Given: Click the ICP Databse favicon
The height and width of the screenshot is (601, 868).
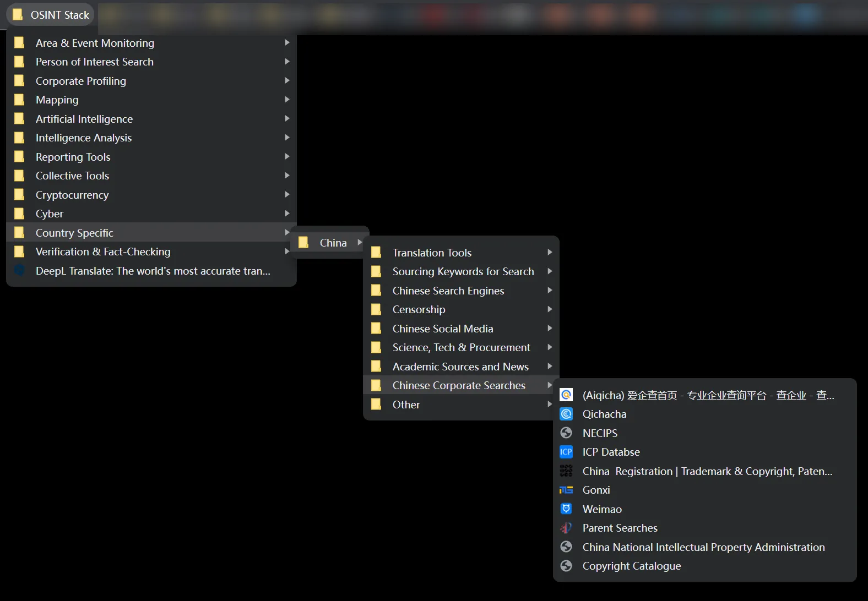Looking at the screenshot, I should [x=566, y=452].
